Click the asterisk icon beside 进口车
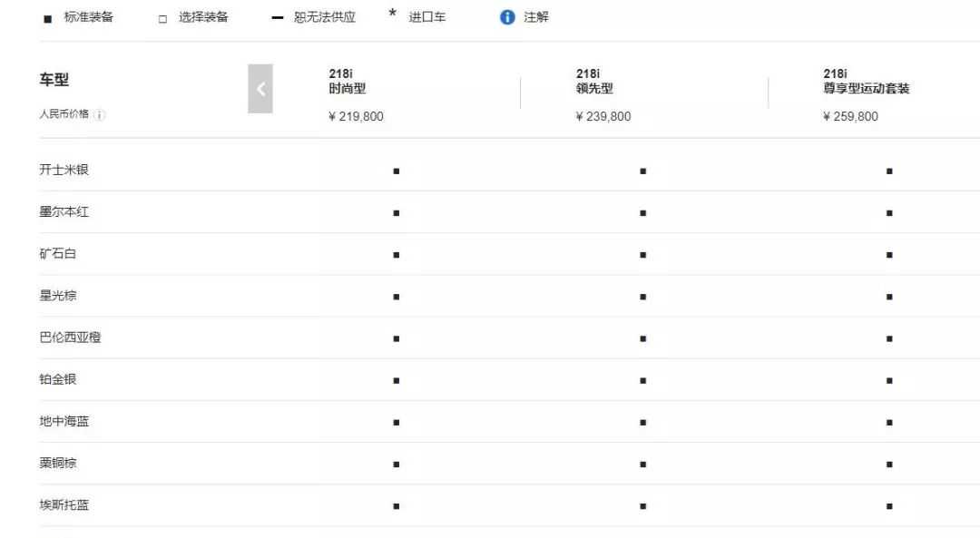Screen dimensions: 980x538 click(393, 13)
